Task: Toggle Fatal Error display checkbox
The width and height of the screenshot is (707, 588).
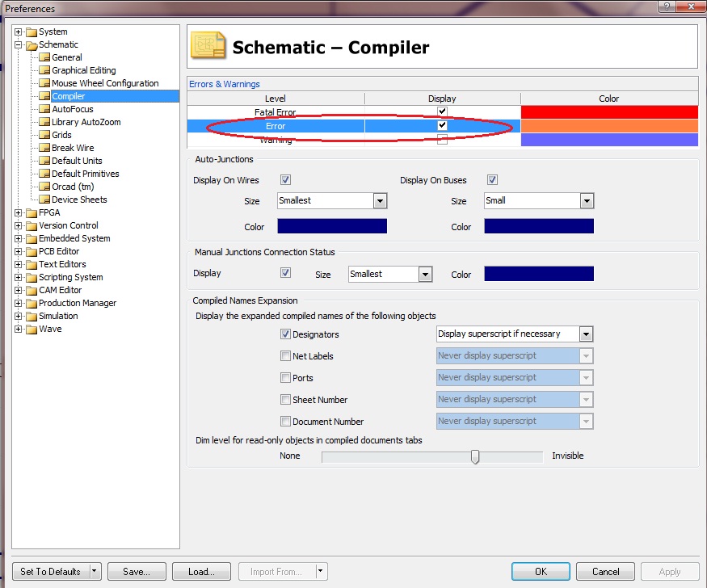Action: point(442,111)
